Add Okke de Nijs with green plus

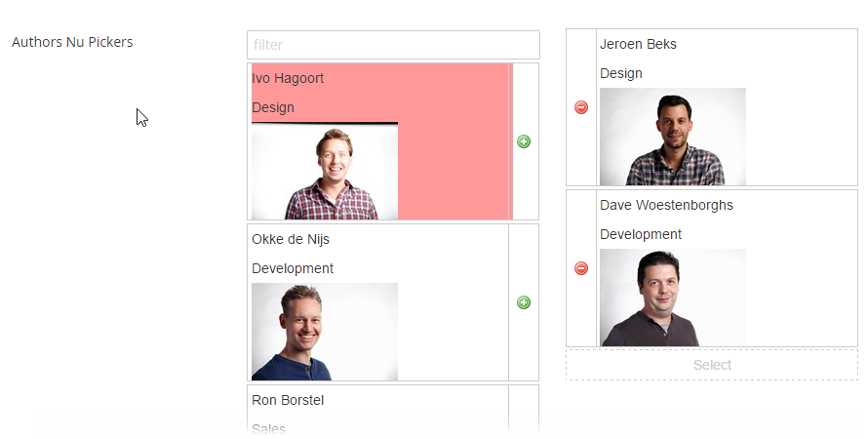524,302
